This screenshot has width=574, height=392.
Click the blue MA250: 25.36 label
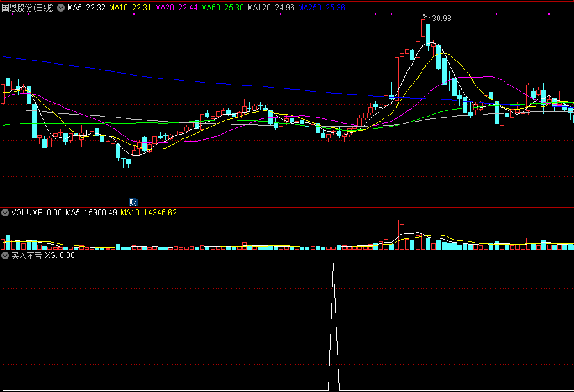point(322,8)
